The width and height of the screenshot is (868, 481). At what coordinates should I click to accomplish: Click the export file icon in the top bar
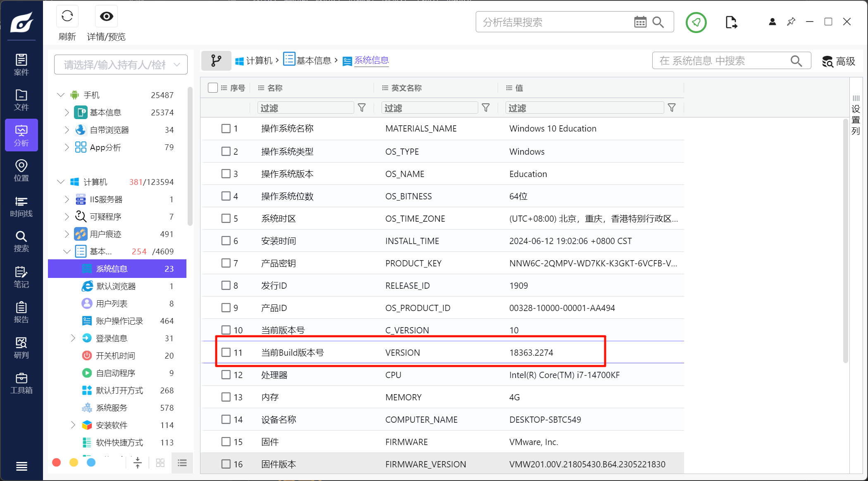point(731,22)
